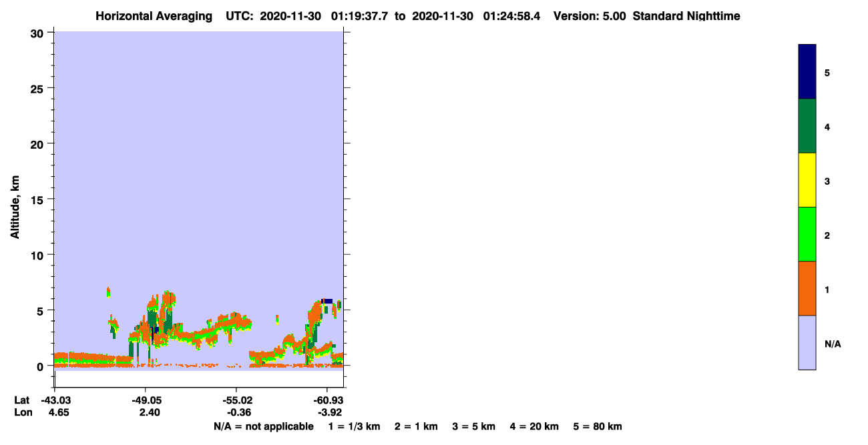Click the longitude value 4.65
Viewport: 868px width, 445px height.
[58, 412]
